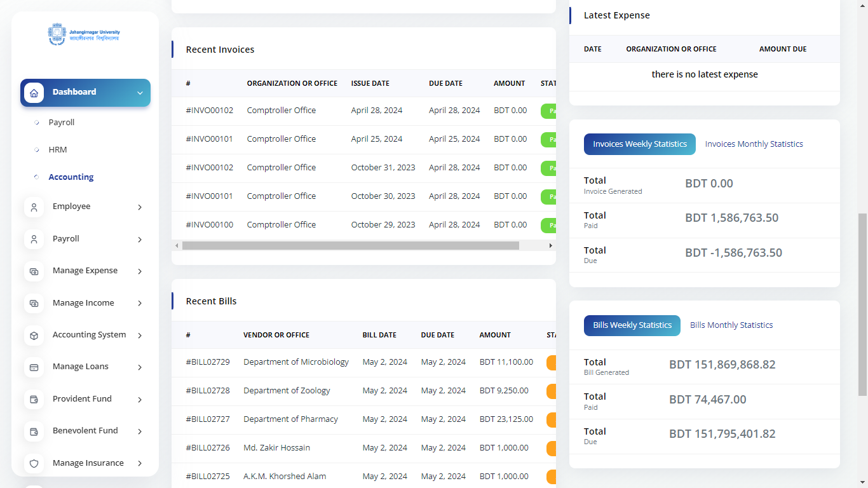Click the Manage Income icon
868x488 pixels.
(x=34, y=303)
